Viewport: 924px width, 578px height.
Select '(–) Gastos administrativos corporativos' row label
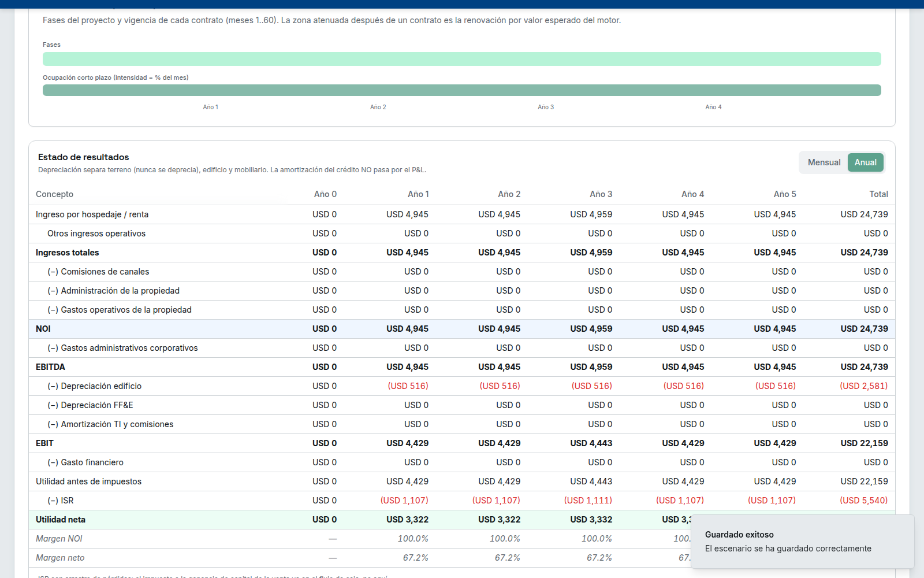pos(122,348)
